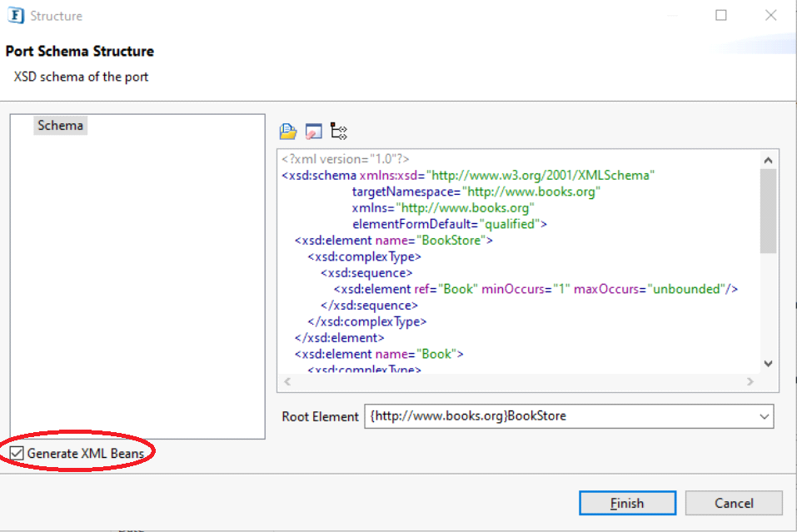Viewport: 797px width, 532px height.
Task: Click the clear schema eraser icon
Action: (x=313, y=131)
